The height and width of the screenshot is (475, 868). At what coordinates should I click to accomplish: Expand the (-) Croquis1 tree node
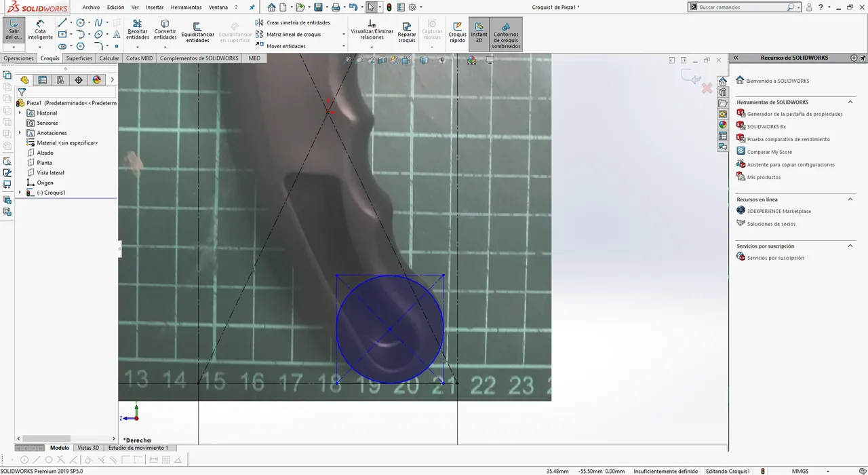tap(20, 193)
